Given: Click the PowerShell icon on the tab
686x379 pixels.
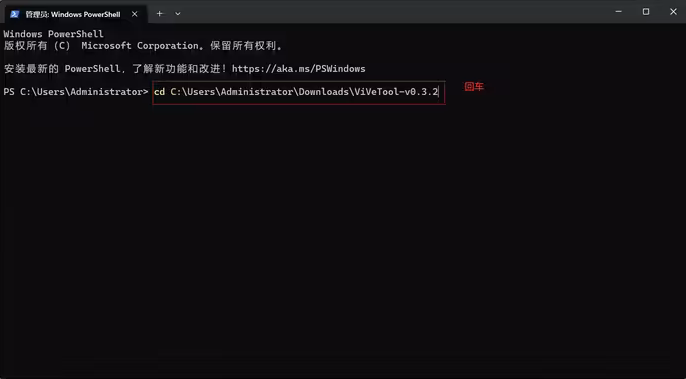Looking at the screenshot, I should click(x=14, y=14).
